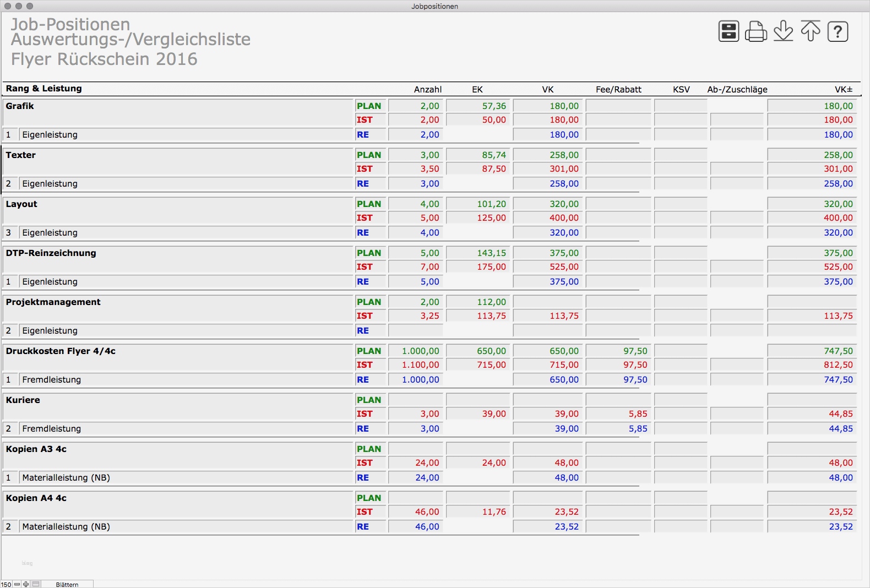
Task: Click the 150 zoom level field
Action: pos(7,584)
